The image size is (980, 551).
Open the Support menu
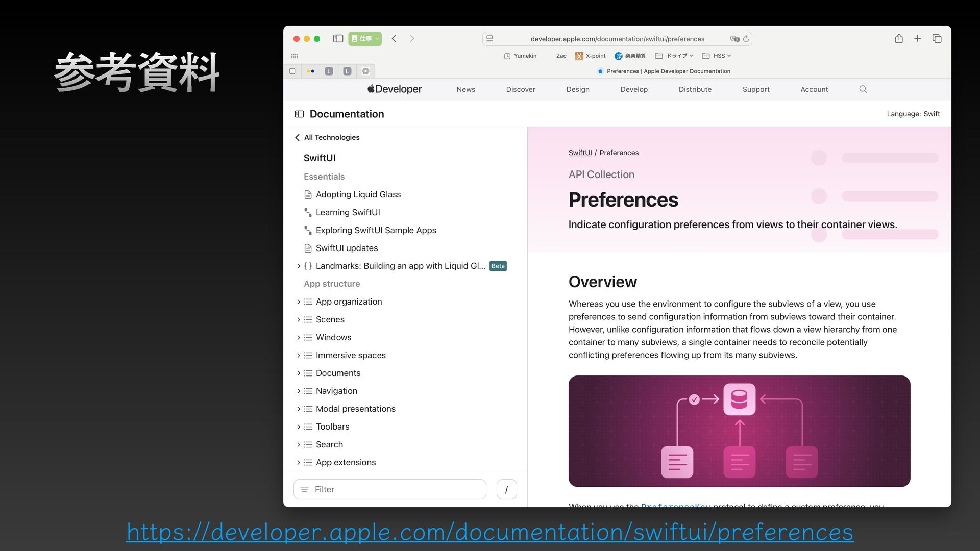pyautogui.click(x=756, y=89)
